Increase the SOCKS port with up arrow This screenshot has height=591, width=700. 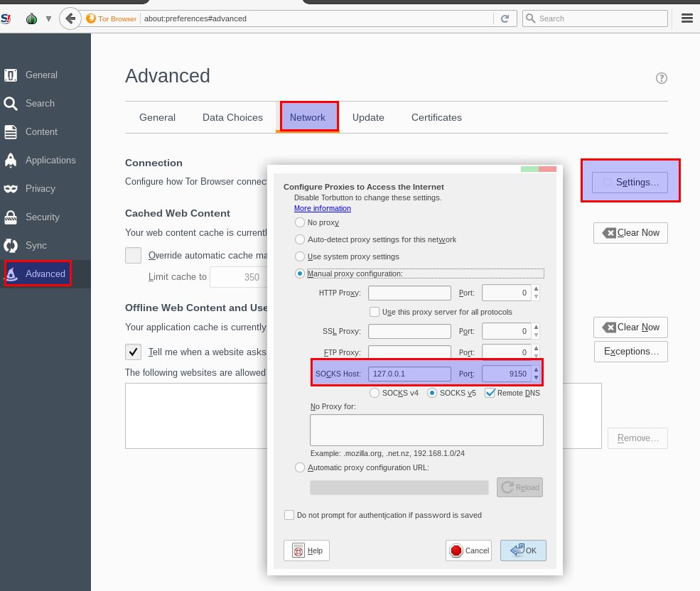coord(536,370)
